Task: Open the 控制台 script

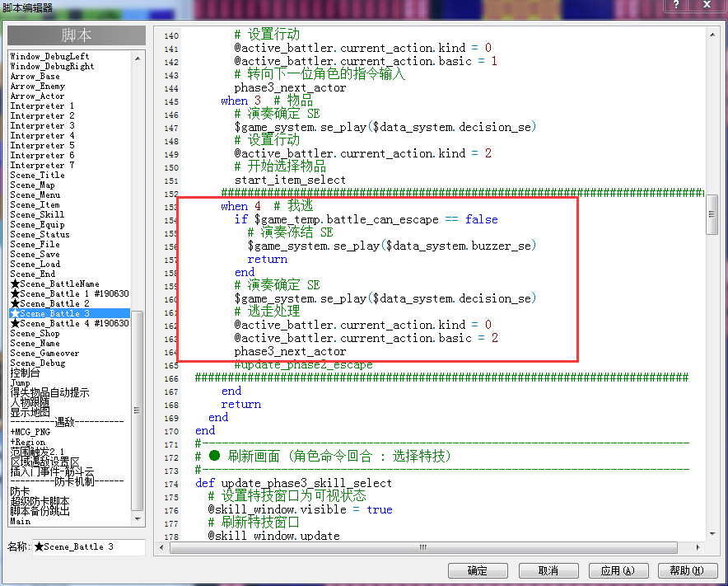Action: (x=25, y=373)
